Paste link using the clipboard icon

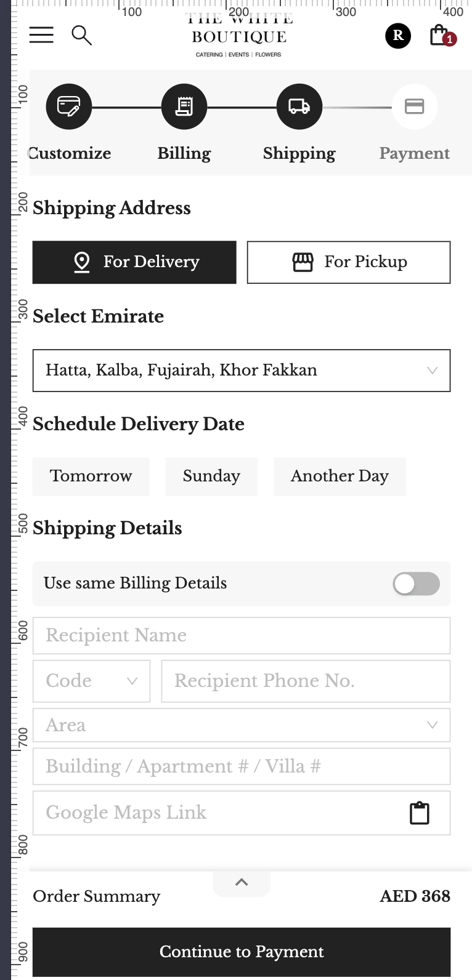420,813
